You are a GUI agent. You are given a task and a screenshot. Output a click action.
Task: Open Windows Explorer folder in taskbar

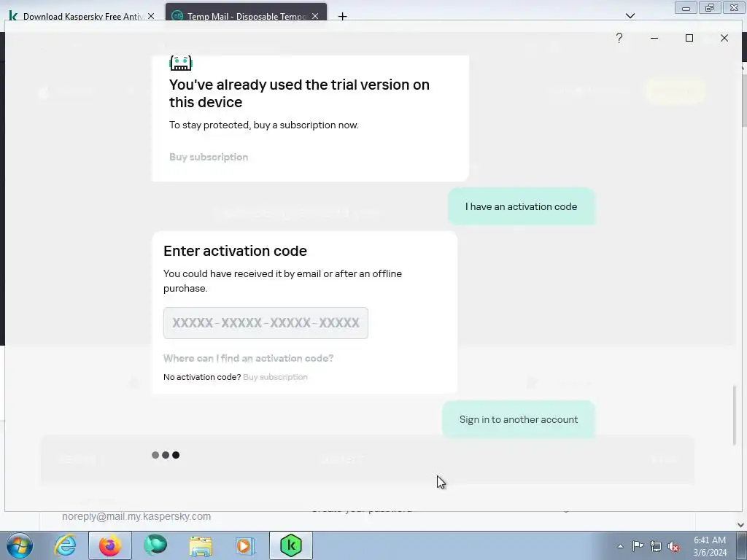pos(201,546)
